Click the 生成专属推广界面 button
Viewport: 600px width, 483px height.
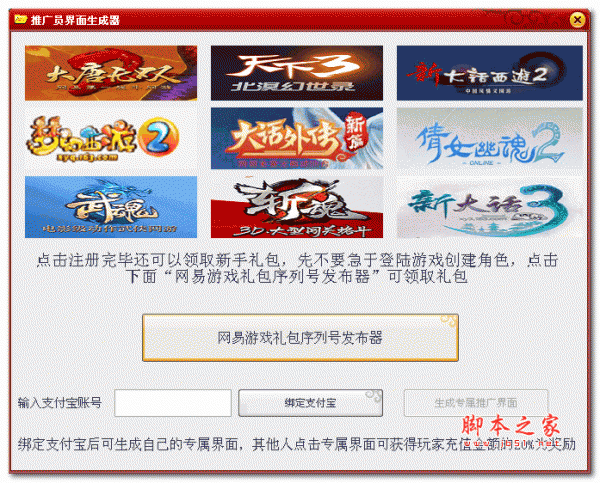click(476, 403)
